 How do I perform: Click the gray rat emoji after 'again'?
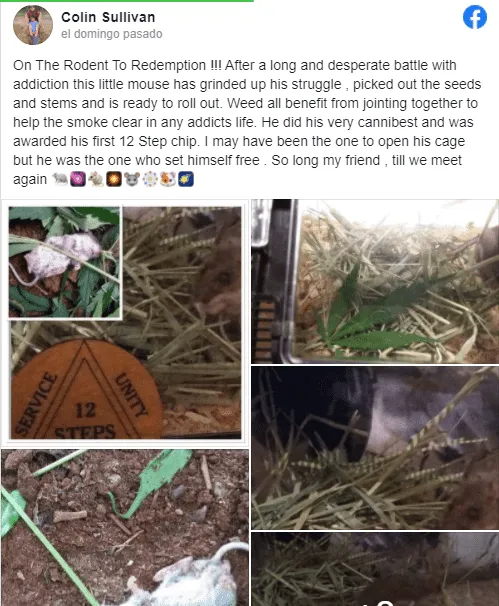[60, 179]
